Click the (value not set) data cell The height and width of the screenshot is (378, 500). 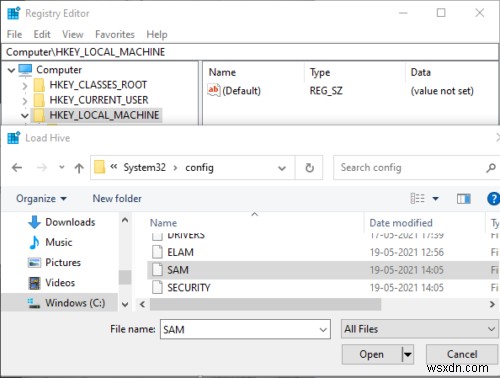tap(442, 91)
